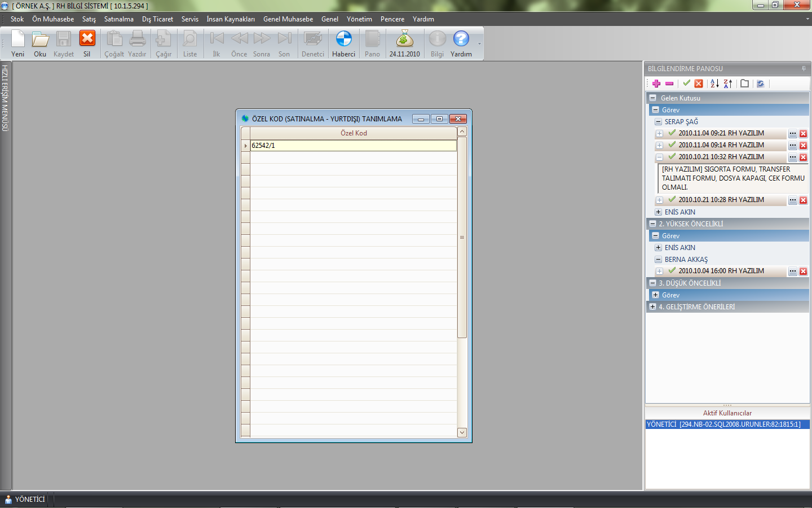Click the Yeni (new record) toolbar icon
Image resolution: width=812 pixels, height=508 pixels.
(x=18, y=40)
